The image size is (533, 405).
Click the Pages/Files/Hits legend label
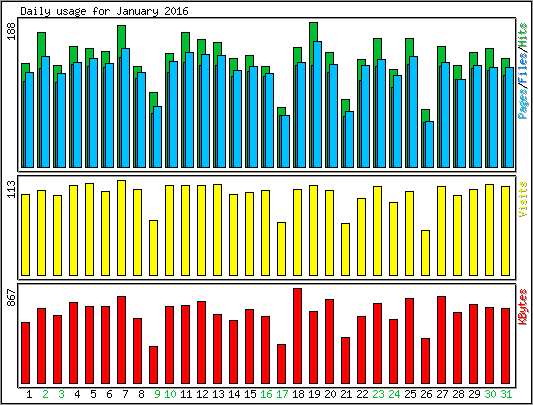click(523, 71)
